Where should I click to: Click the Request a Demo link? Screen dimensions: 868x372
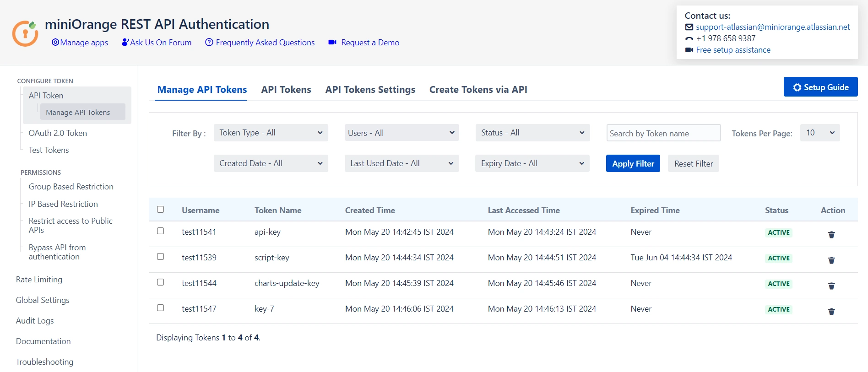(370, 43)
